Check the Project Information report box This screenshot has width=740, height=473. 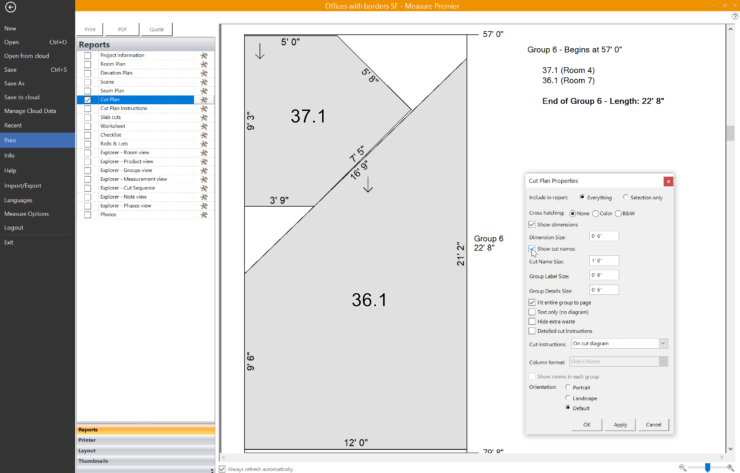[87, 55]
